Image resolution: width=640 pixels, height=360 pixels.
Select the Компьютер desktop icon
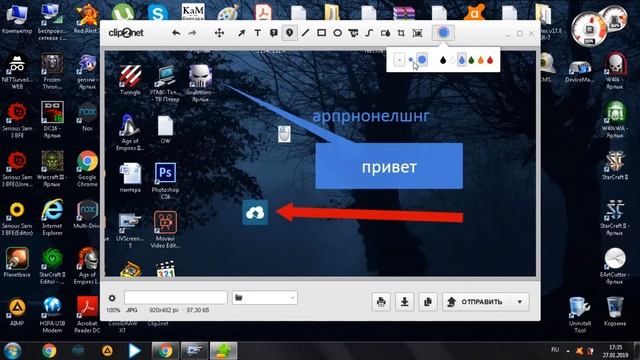click(x=17, y=20)
